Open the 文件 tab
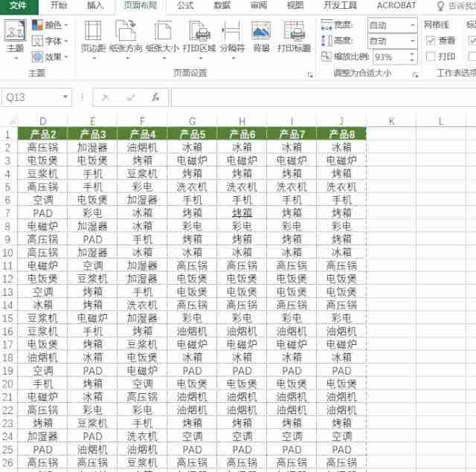The height and width of the screenshot is (472, 476). click(19, 5)
